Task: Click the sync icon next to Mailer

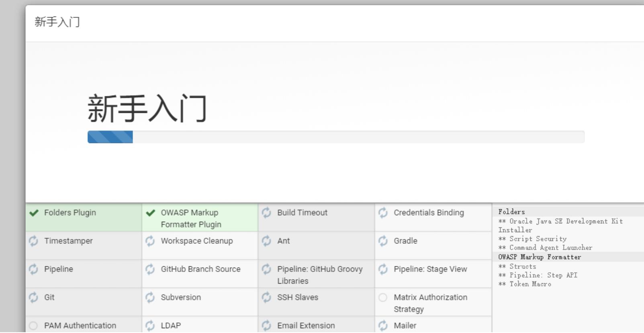Action: pyautogui.click(x=383, y=325)
